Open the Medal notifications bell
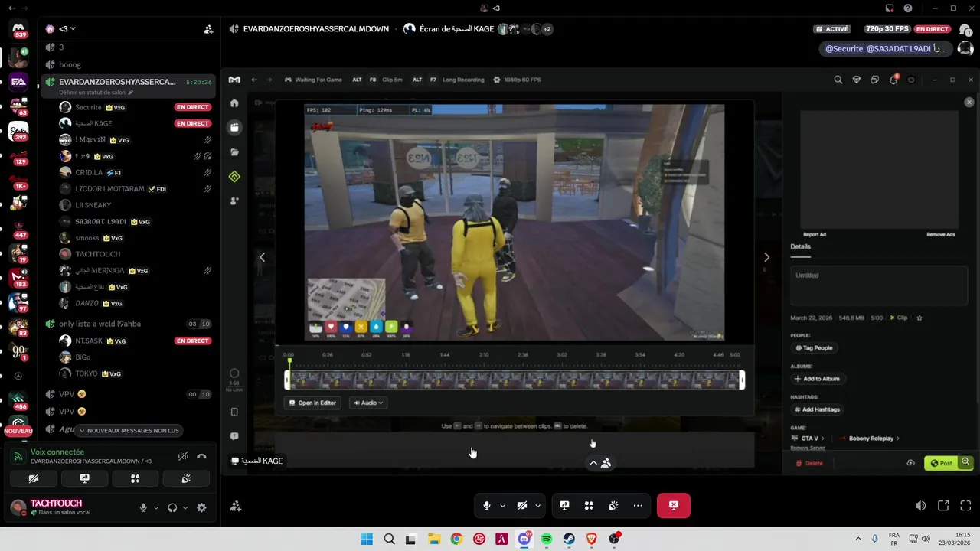The width and height of the screenshot is (980, 551). pos(893,80)
